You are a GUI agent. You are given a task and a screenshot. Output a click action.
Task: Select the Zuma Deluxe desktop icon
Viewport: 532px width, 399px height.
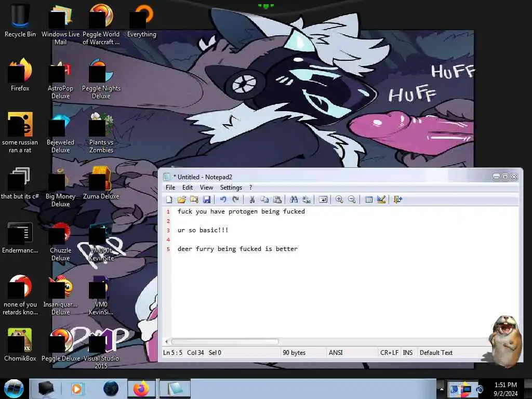tap(101, 183)
